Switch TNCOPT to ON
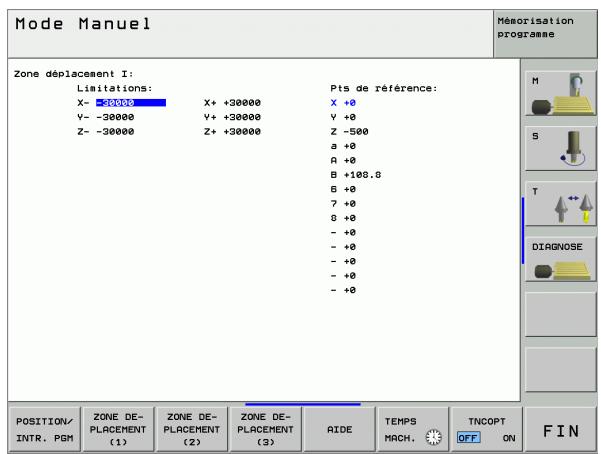Screen dimensions: 601x454 (x=509, y=438)
